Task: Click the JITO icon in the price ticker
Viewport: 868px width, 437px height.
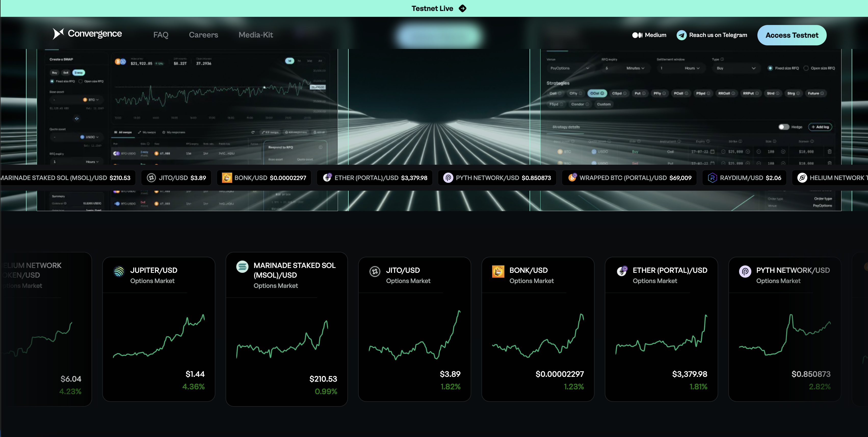Action: [151, 178]
